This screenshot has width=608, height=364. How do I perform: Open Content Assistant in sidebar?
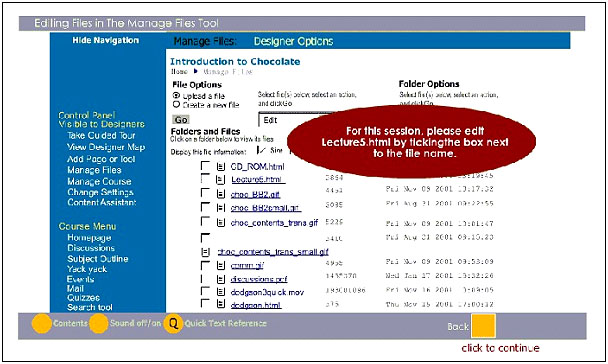pos(102,202)
